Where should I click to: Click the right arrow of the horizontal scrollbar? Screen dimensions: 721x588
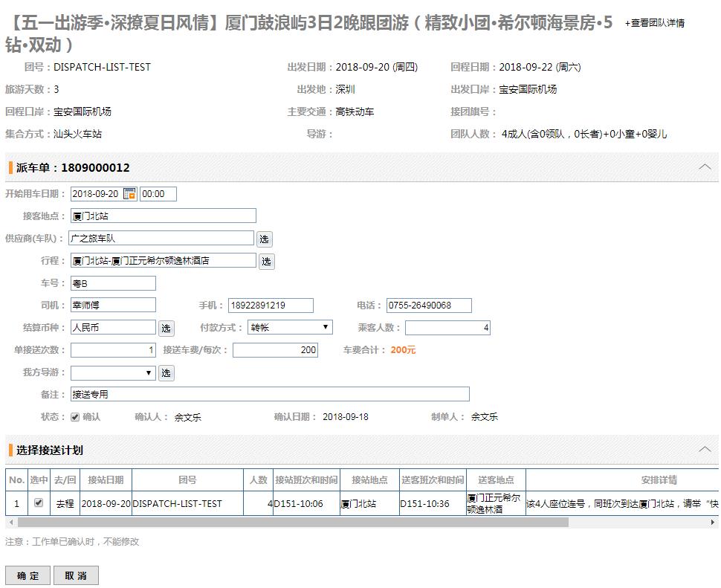[x=712, y=523]
